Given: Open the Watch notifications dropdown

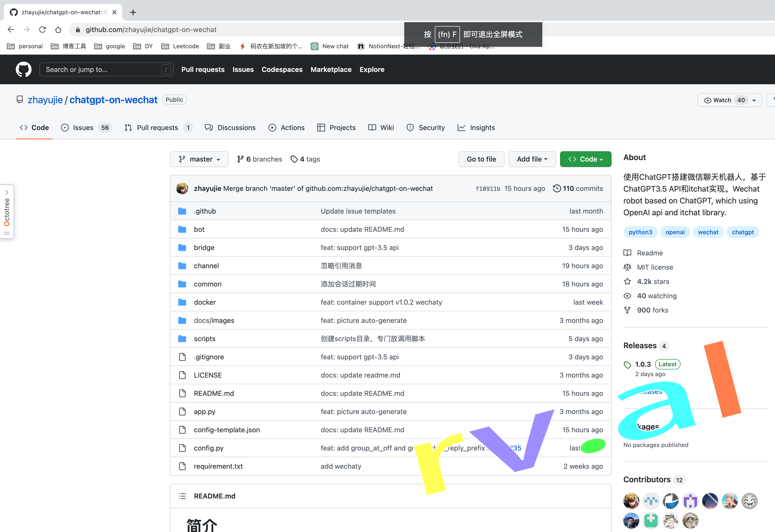Looking at the screenshot, I should [x=729, y=100].
